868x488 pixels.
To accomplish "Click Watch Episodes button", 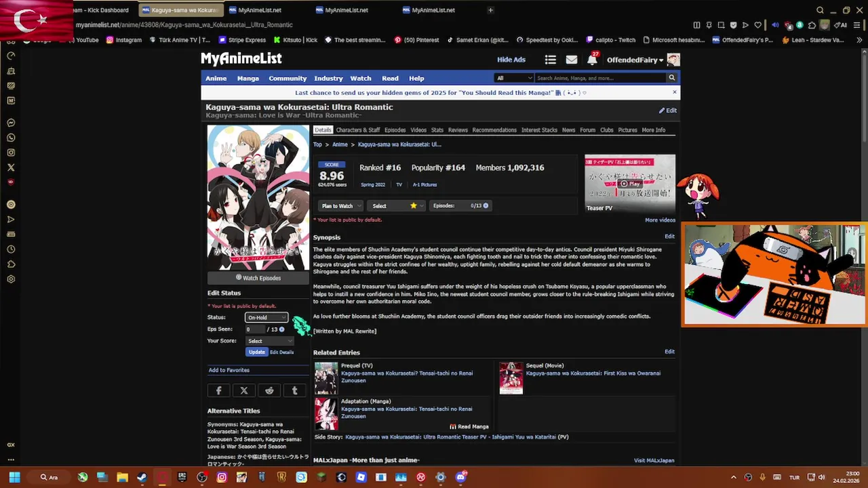I will (258, 278).
